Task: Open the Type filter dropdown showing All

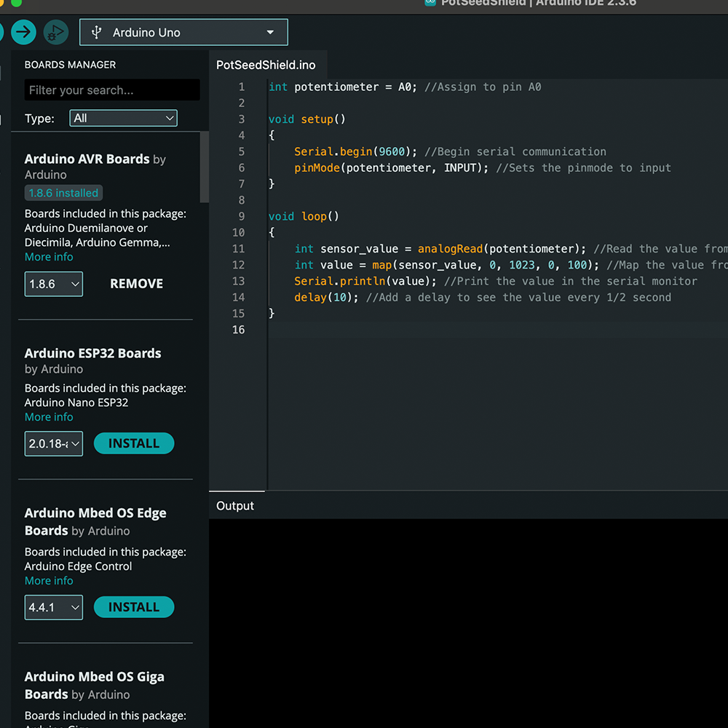Action: point(123,117)
